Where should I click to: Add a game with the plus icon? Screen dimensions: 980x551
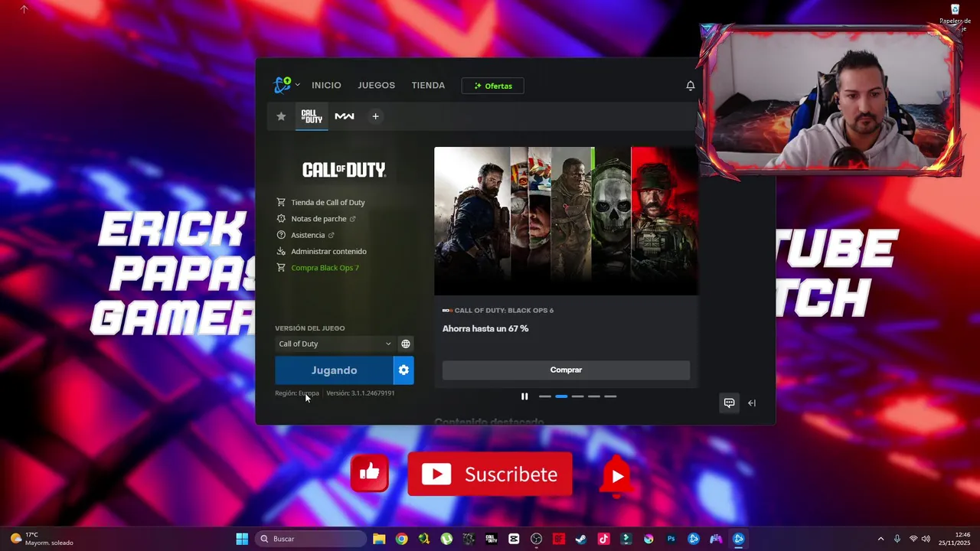click(375, 116)
